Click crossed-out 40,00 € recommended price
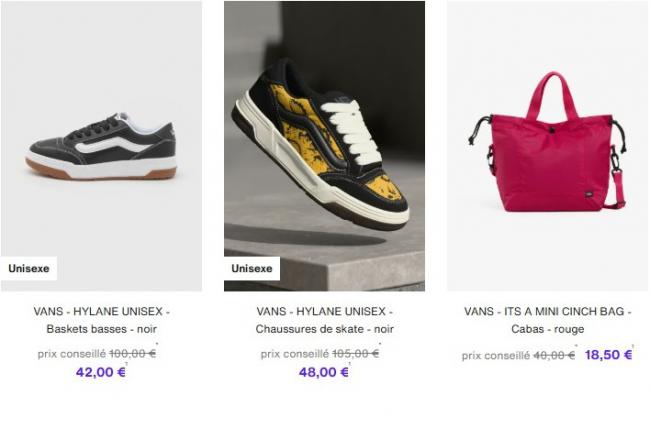This screenshot has height=428, width=650. (554, 355)
